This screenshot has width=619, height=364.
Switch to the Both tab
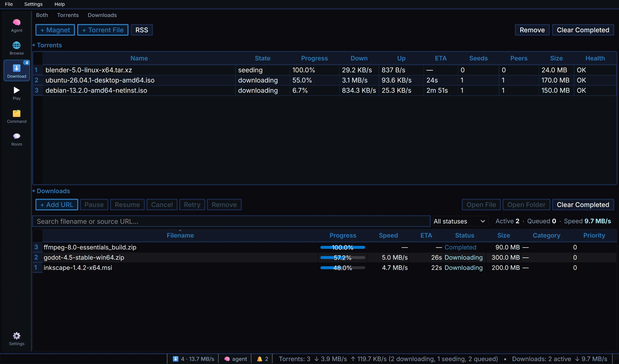[x=42, y=15]
